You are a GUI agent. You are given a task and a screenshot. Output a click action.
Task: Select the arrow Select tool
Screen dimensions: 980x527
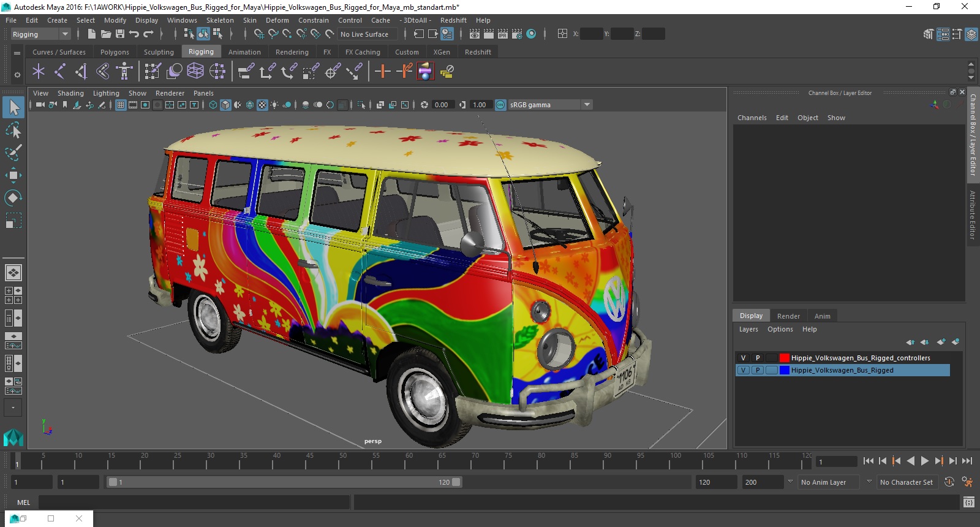pos(13,108)
